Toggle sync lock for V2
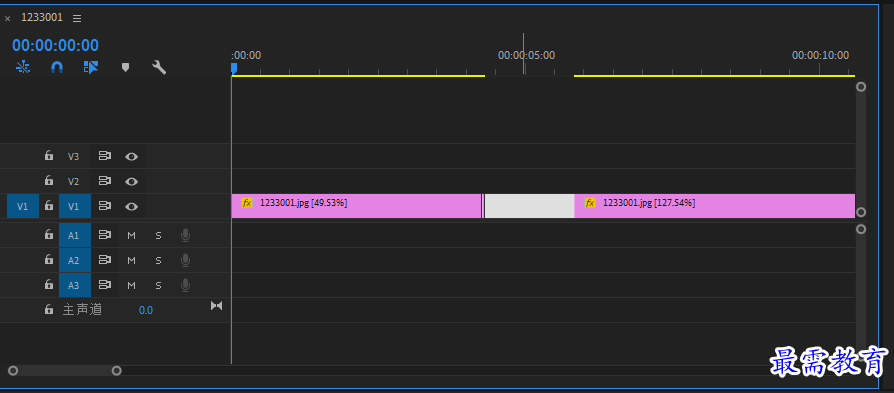This screenshot has width=894, height=393. click(x=104, y=181)
